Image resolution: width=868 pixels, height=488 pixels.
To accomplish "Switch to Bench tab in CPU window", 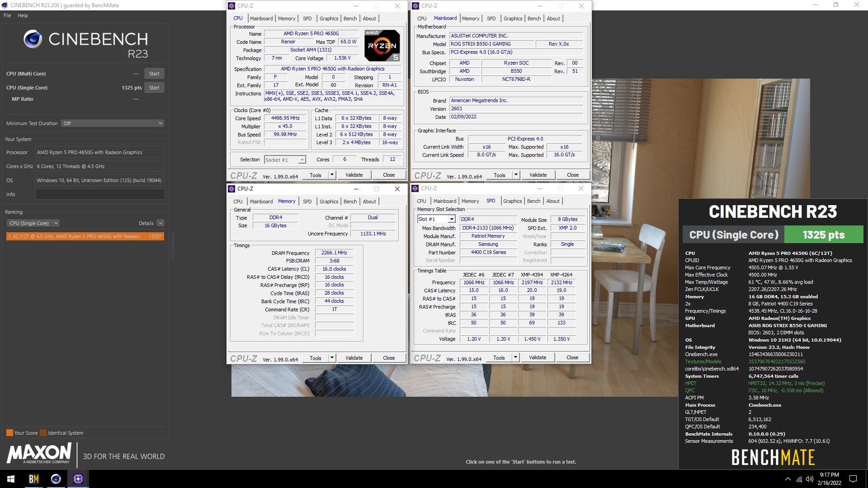I will tap(350, 19).
